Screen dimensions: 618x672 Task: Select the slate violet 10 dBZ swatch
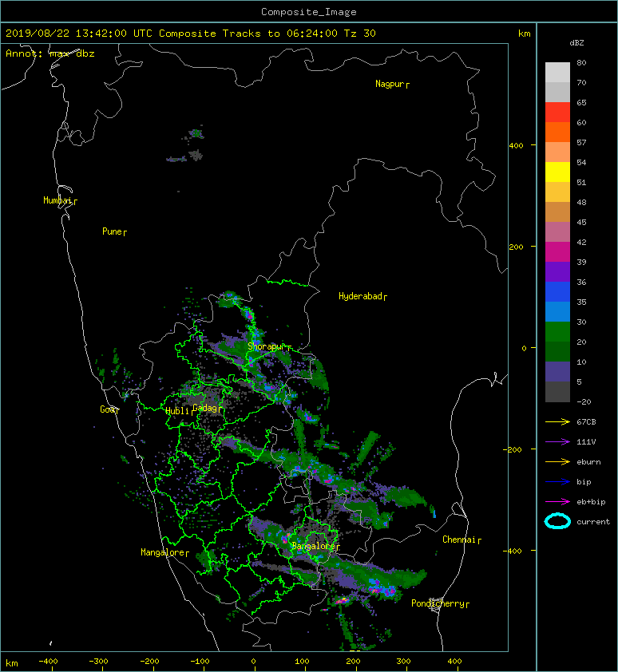click(x=557, y=372)
